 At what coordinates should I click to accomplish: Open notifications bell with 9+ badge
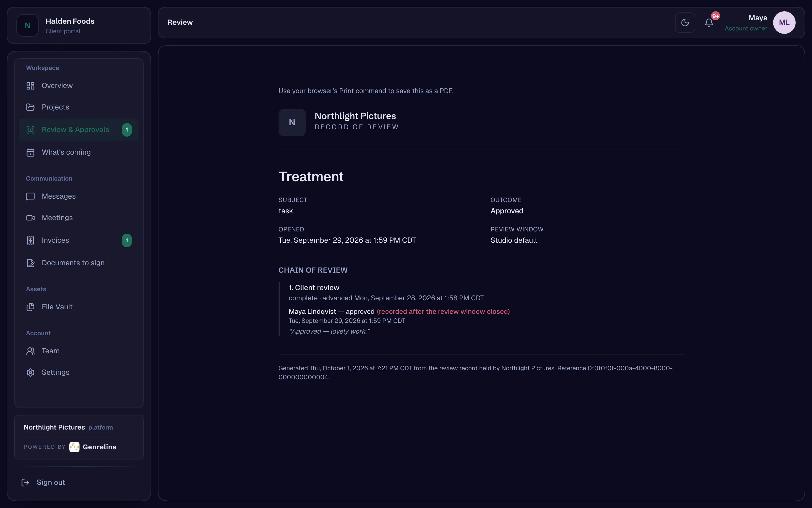click(709, 23)
